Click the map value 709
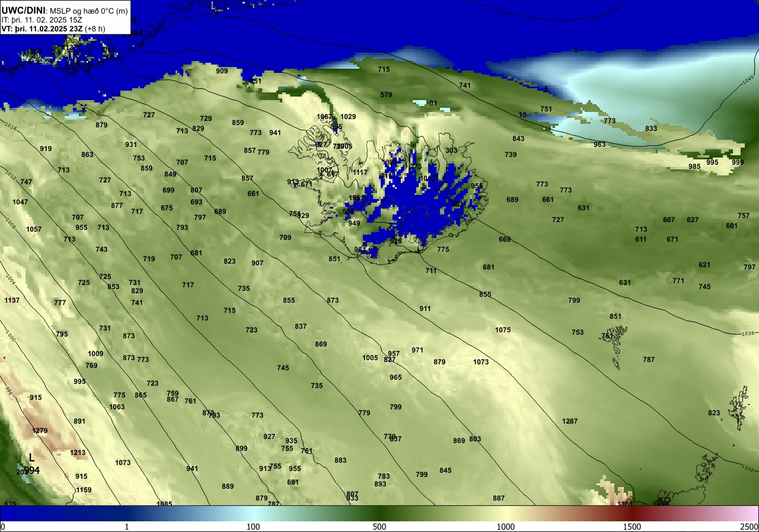This screenshot has height=532, width=759. point(285,238)
